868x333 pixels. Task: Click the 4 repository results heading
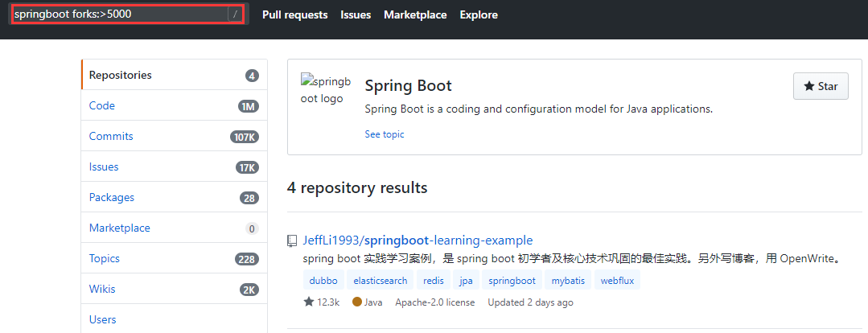[357, 187]
